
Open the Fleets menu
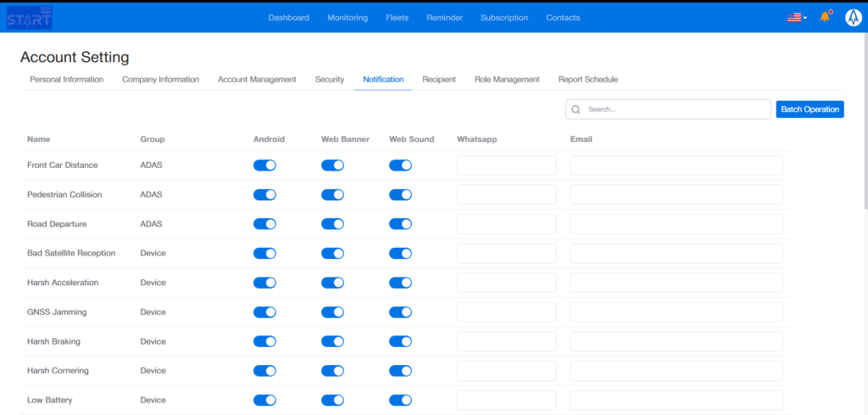tap(397, 18)
